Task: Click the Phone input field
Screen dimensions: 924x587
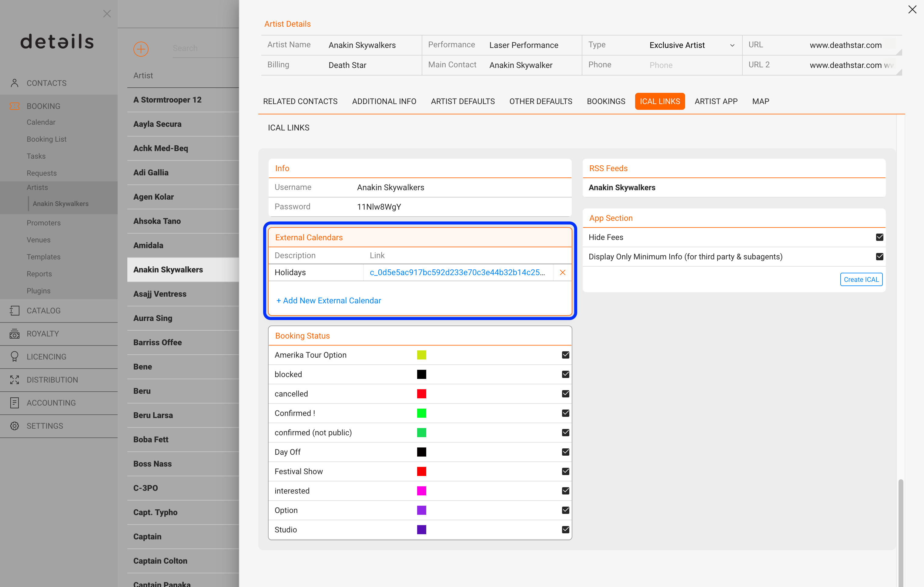Action: tap(692, 65)
